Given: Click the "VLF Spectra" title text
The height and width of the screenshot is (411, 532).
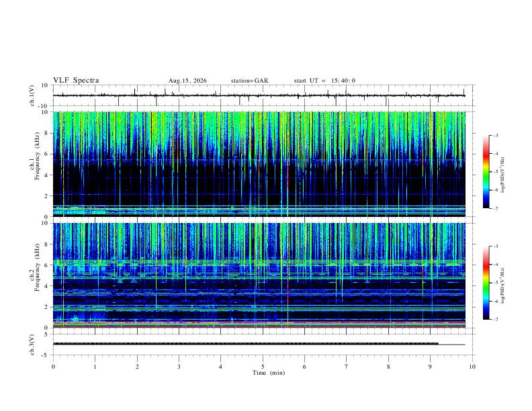Looking at the screenshot, I should [x=76, y=81].
